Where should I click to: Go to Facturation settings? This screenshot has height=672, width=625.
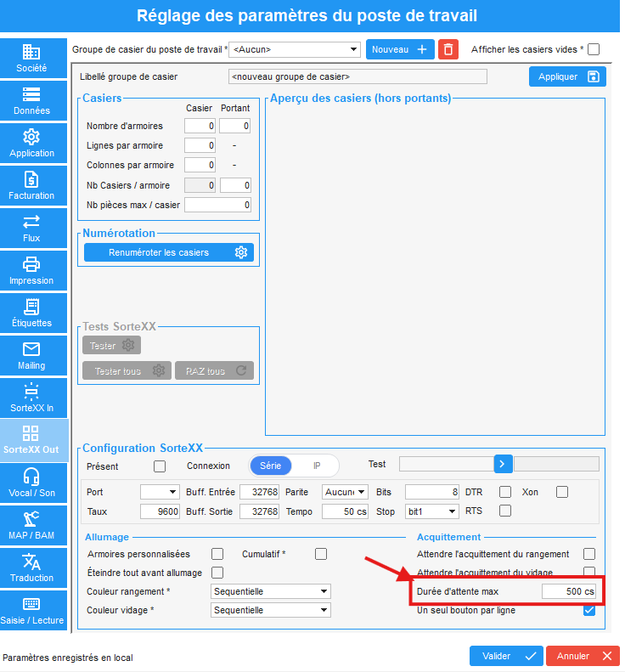(x=31, y=186)
